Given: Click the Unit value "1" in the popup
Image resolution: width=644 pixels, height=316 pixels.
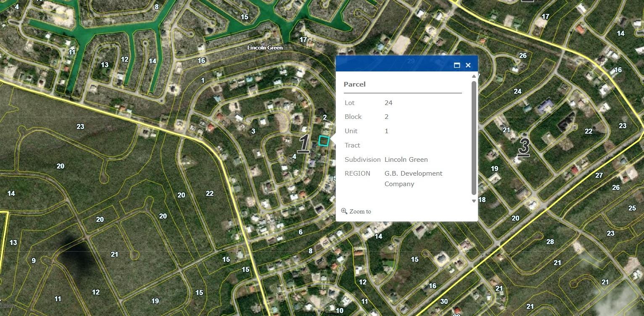Looking at the screenshot, I should (x=386, y=131).
